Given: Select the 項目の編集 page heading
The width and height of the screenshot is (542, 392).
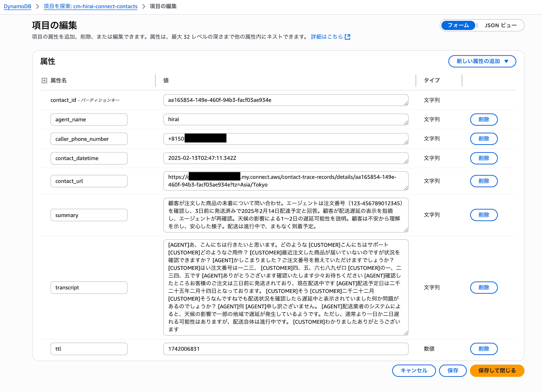Looking at the screenshot, I should pos(54,25).
